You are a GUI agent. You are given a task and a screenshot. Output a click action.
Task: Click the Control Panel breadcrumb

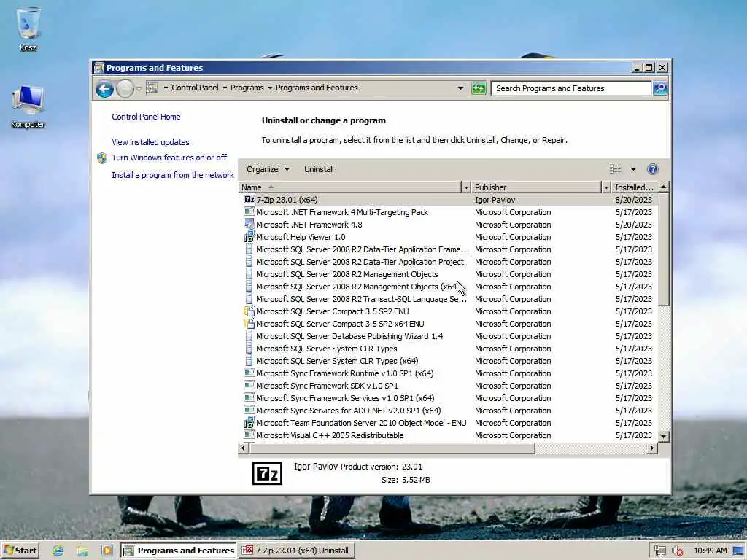[195, 87]
